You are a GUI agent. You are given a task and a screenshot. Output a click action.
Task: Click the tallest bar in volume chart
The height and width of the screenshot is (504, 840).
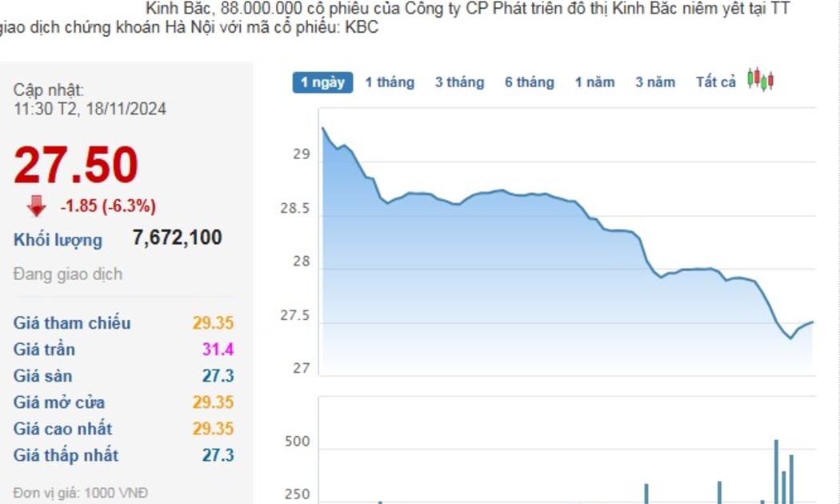point(776,472)
